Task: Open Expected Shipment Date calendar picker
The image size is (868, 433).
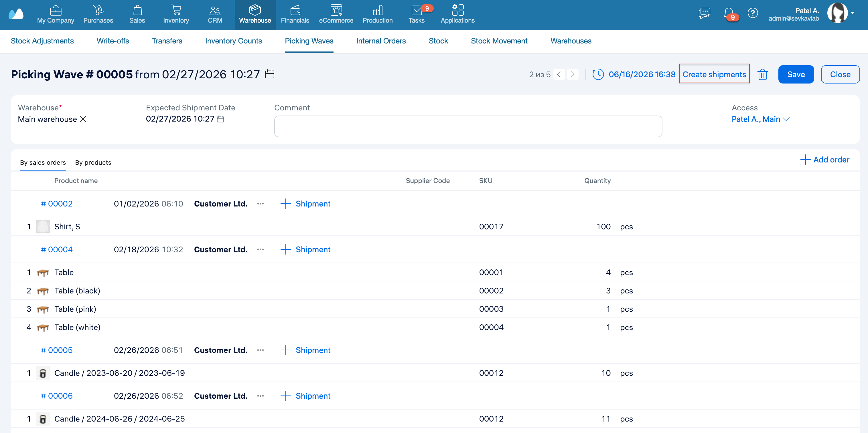Action: [x=220, y=119]
